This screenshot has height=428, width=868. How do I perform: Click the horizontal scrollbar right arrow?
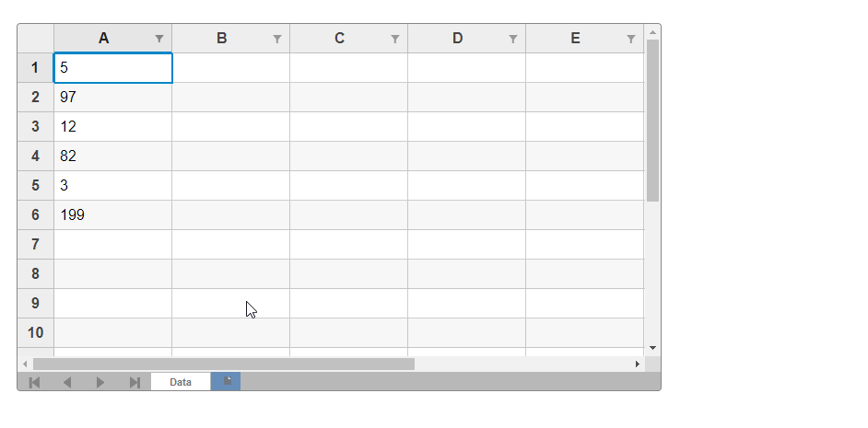(x=637, y=364)
